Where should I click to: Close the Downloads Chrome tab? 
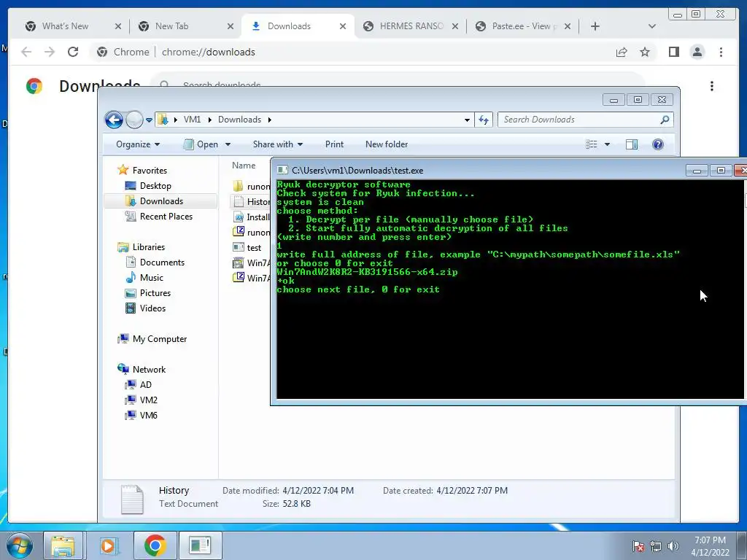[343, 26]
